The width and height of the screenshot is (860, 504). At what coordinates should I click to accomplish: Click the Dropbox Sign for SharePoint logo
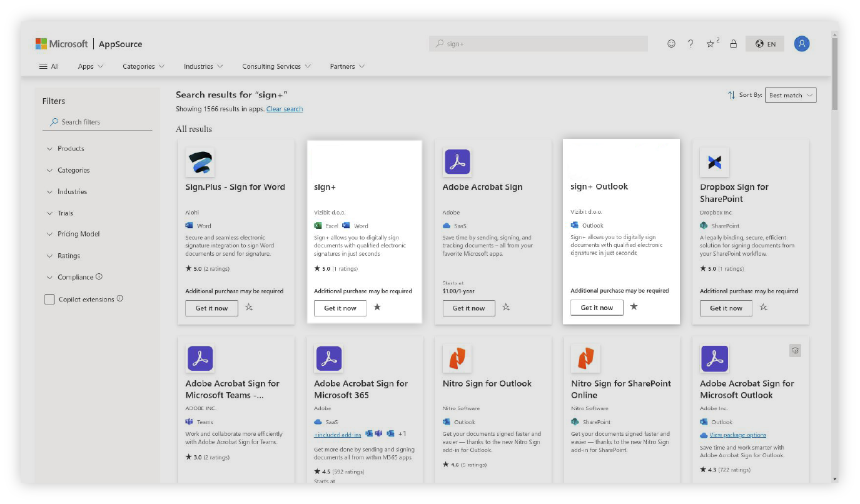(714, 163)
